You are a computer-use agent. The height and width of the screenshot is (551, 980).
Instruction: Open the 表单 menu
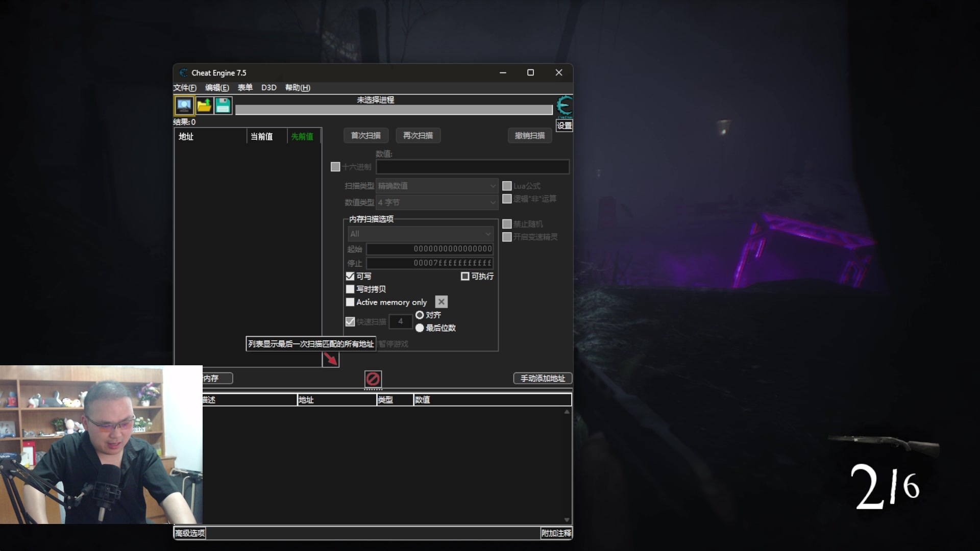click(245, 88)
